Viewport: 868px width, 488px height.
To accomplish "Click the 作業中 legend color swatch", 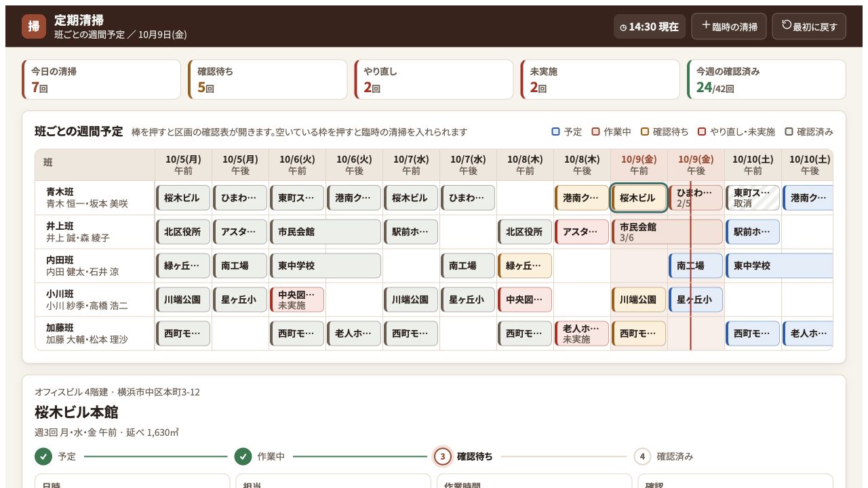I will tap(595, 131).
